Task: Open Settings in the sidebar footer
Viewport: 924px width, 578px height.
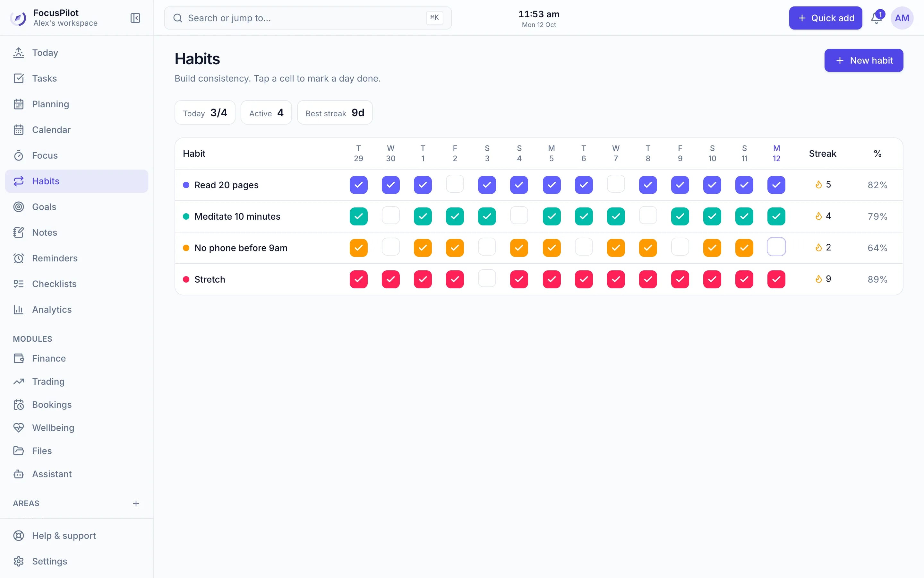Action: click(x=76, y=561)
